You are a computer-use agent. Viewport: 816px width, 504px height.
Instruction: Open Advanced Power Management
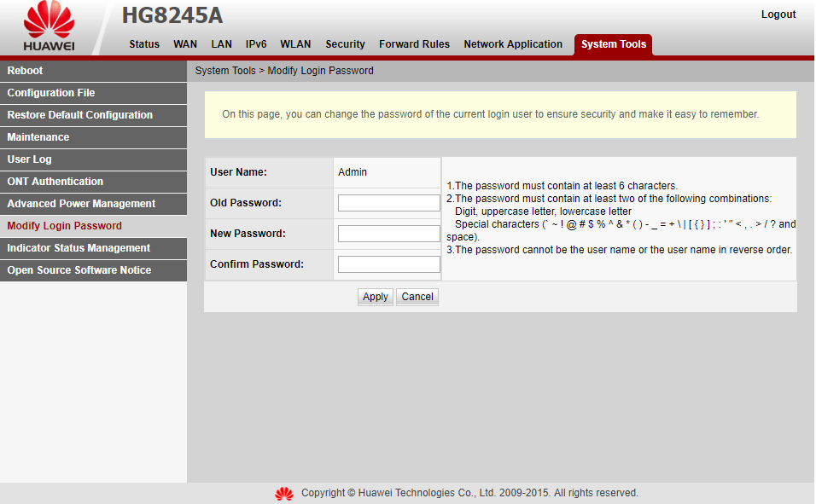pos(94,204)
